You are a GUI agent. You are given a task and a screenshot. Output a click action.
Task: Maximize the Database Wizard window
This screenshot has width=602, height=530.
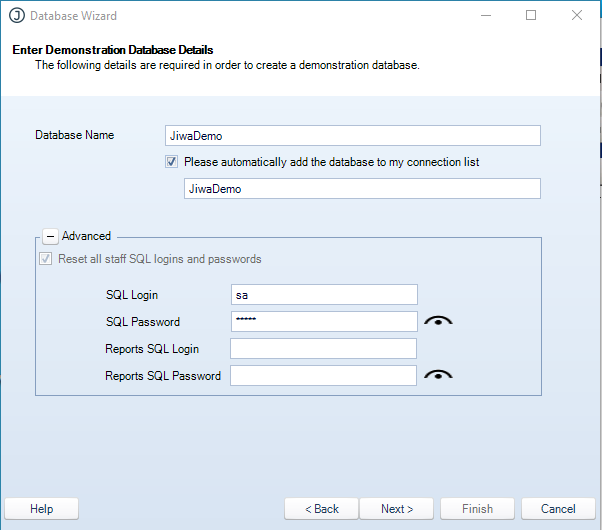click(x=531, y=16)
